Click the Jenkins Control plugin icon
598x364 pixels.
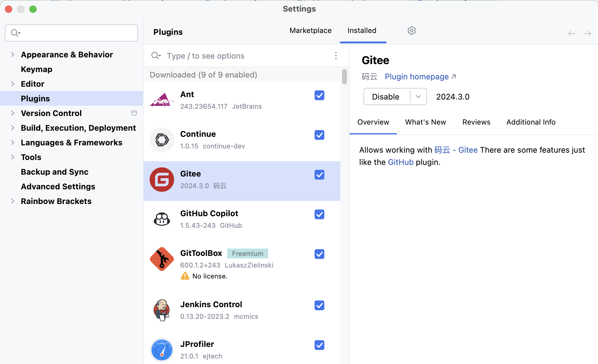click(162, 310)
